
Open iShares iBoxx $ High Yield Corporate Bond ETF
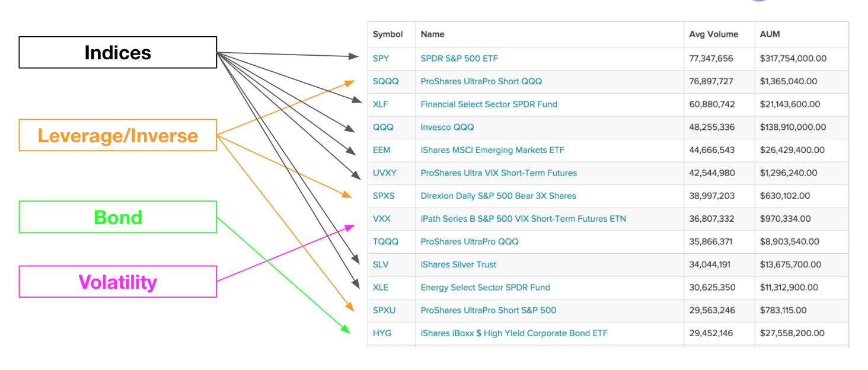[x=514, y=333]
